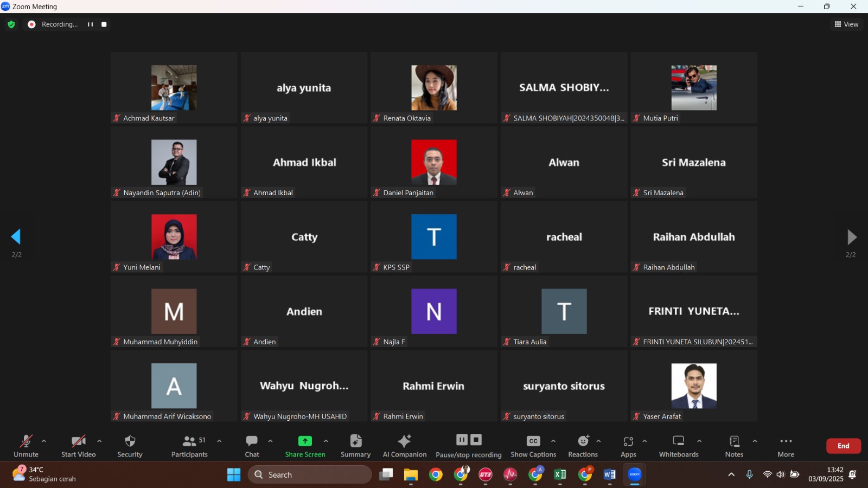Open the meeting Summary
Viewport: 868px width, 488px height.
pyautogui.click(x=355, y=441)
